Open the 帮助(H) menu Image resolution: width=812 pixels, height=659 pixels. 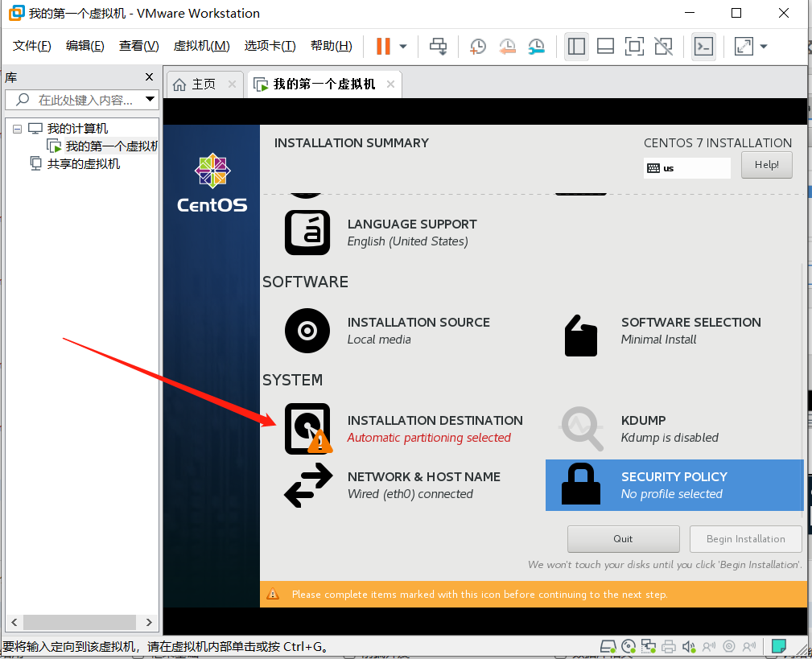(332, 46)
